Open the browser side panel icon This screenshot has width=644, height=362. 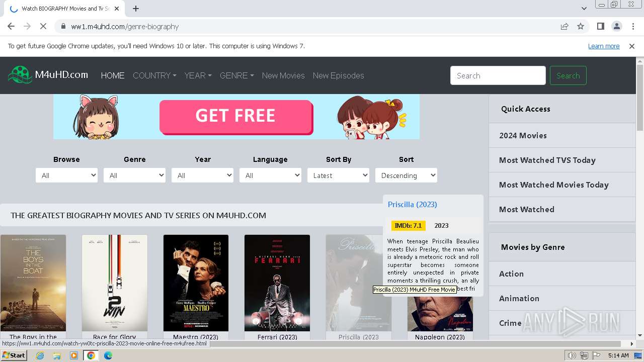600,26
